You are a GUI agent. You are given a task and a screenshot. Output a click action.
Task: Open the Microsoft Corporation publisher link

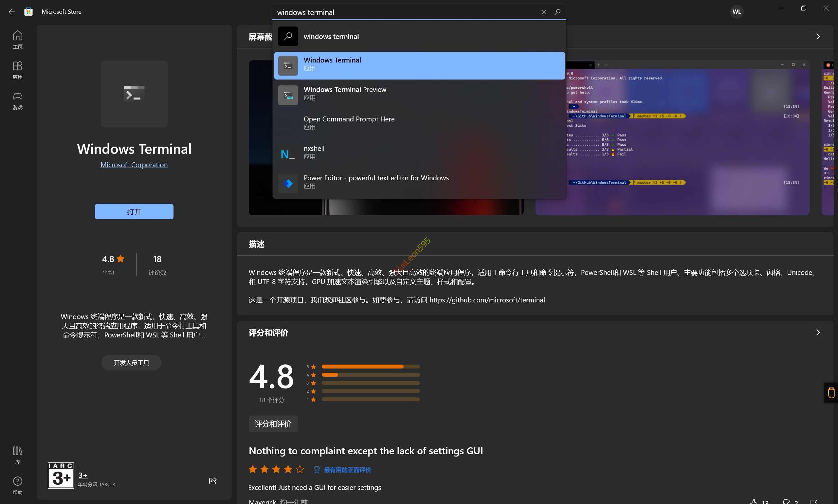click(x=134, y=165)
